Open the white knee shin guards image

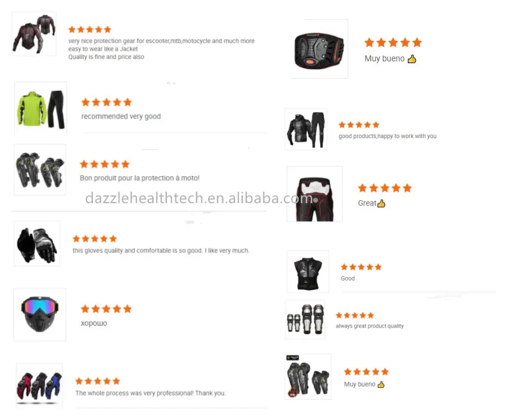(305, 319)
